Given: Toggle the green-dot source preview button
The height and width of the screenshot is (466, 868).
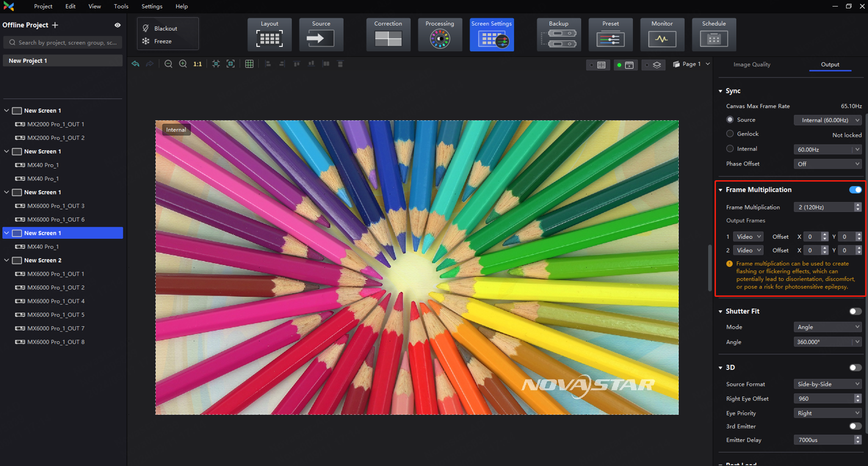Looking at the screenshot, I should click(626, 65).
